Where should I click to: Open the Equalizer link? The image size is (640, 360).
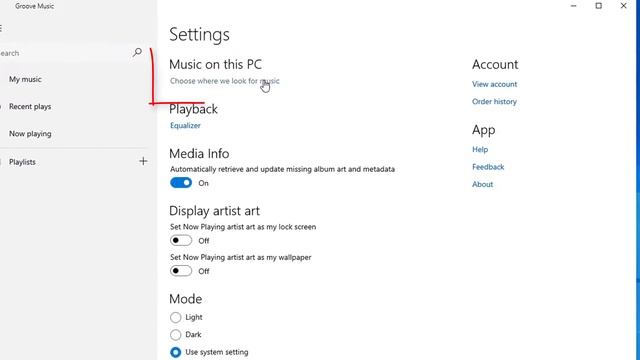[185, 125]
